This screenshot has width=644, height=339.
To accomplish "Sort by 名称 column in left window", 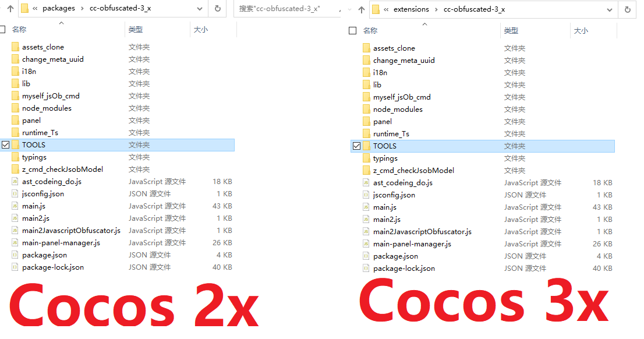I will coord(19,30).
